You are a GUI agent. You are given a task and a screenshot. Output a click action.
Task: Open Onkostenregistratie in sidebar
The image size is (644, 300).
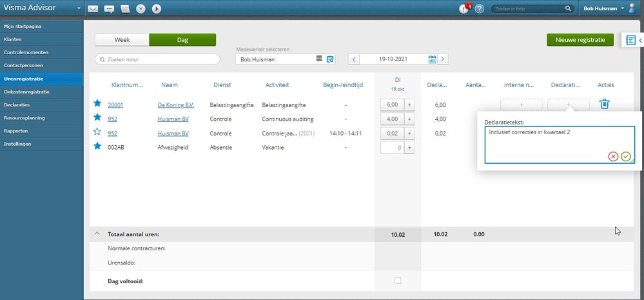point(41,92)
